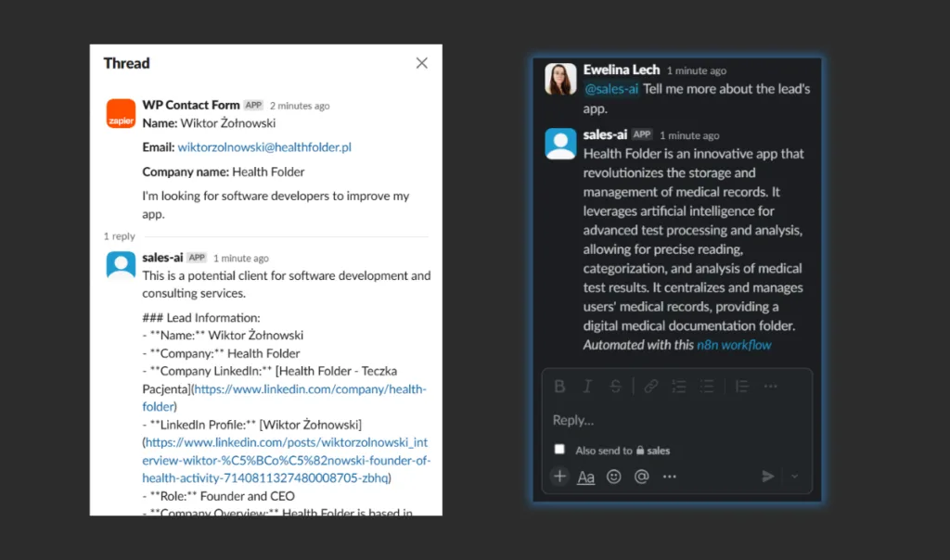Start a bulleted list in the reply
The width and height of the screenshot is (950, 560).
pyautogui.click(x=707, y=387)
